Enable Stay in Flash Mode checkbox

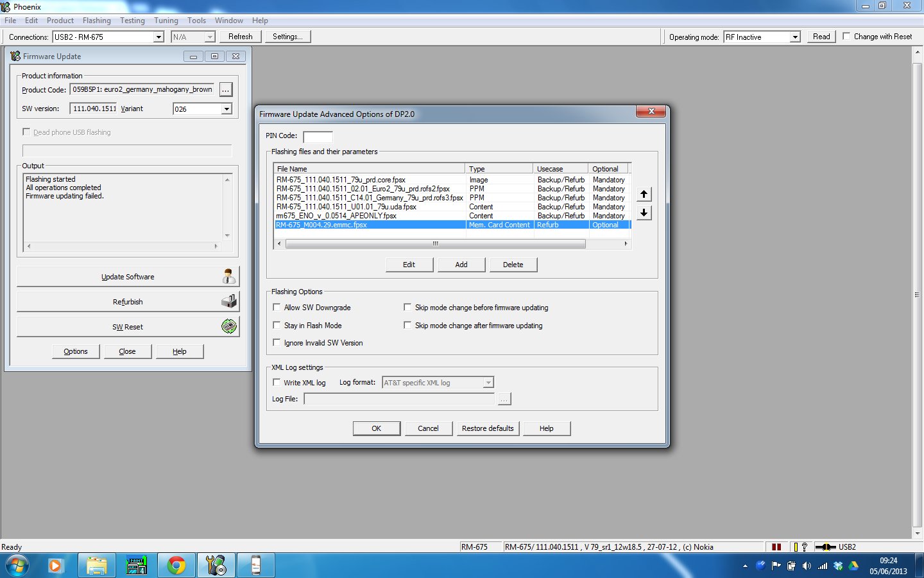pos(277,326)
